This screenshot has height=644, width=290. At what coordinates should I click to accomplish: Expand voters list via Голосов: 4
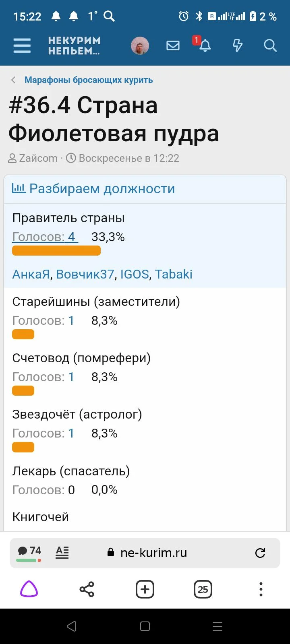44,237
